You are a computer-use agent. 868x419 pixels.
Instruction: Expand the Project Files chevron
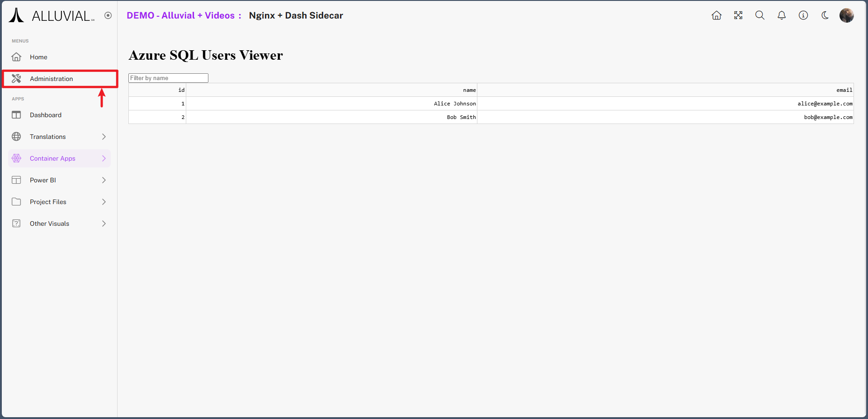click(104, 202)
